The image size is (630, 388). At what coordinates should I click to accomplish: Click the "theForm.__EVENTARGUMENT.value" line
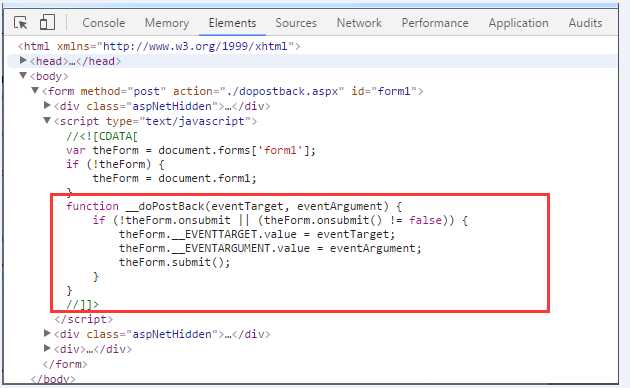(270, 249)
